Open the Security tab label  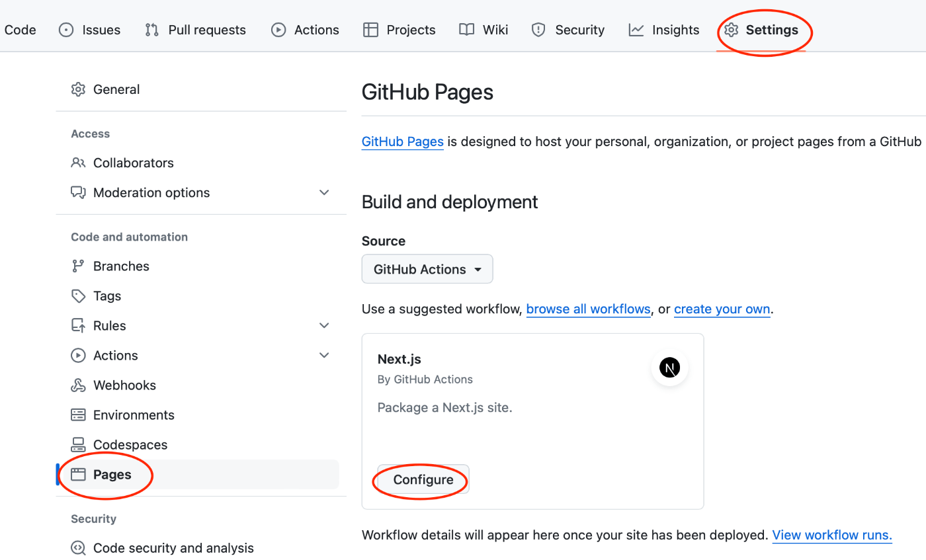tap(579, 30)
